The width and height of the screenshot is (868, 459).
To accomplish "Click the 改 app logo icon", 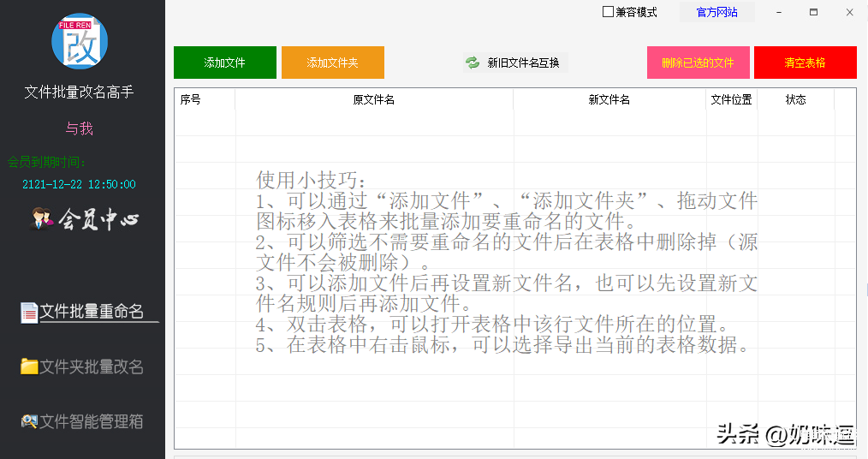I will coord(80,41).
